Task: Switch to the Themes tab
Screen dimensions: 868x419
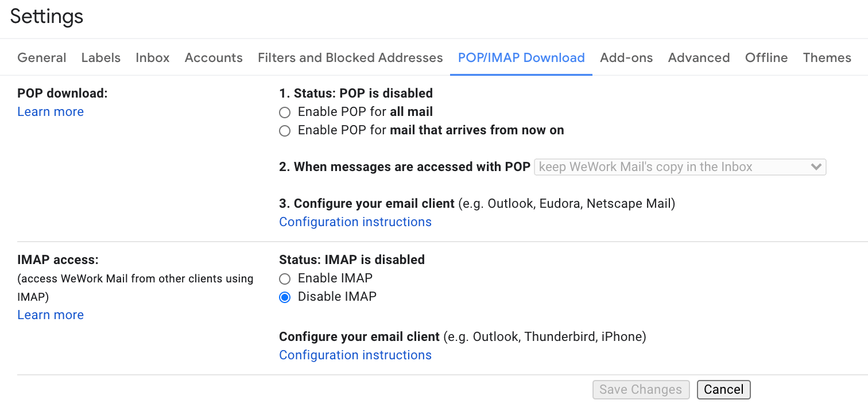Action: pos(827,57)
